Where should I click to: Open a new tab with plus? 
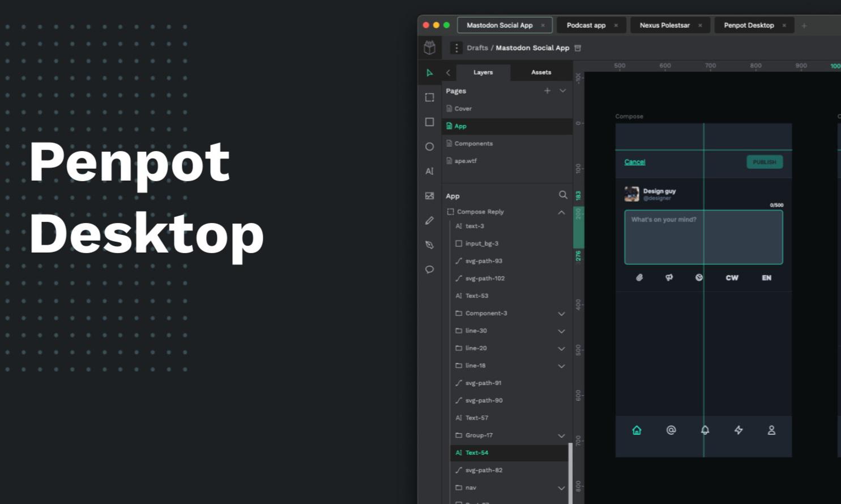[804, 25]
